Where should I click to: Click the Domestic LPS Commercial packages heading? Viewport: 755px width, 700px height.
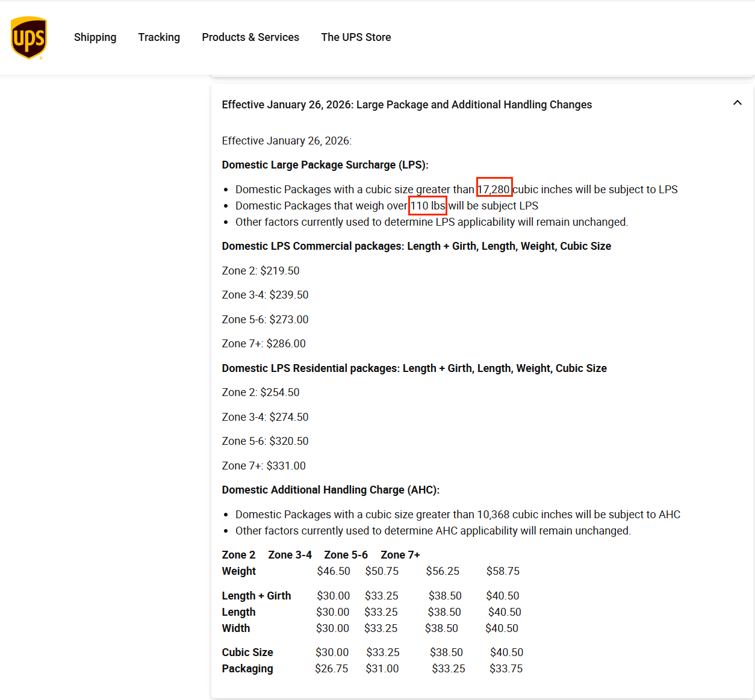point(416,246)
